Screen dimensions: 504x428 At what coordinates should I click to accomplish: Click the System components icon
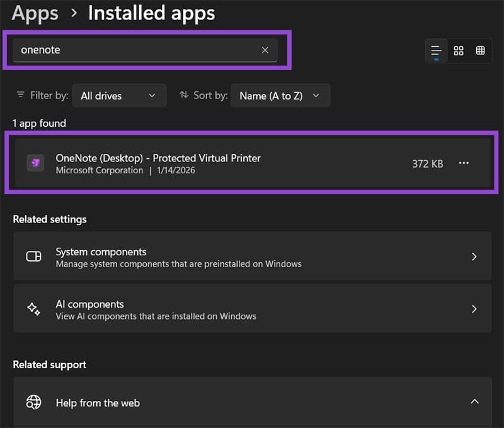[x=33, y=257]
